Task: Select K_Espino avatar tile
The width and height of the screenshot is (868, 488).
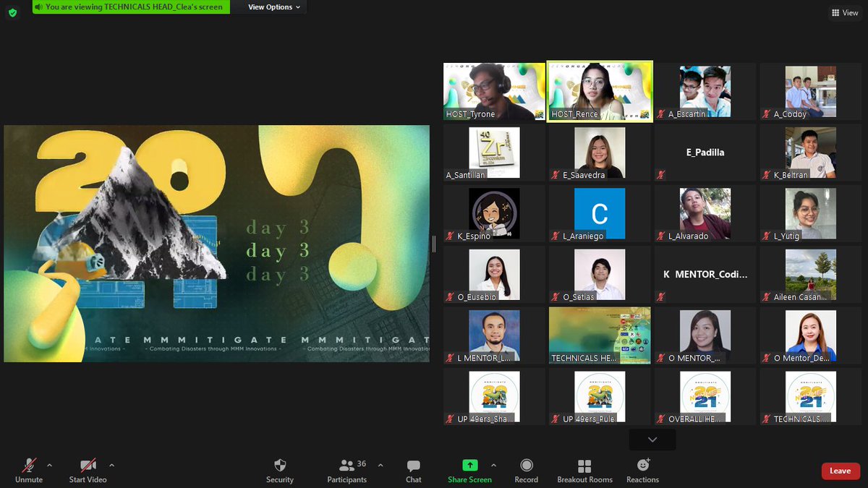Action: coord(494,213)
